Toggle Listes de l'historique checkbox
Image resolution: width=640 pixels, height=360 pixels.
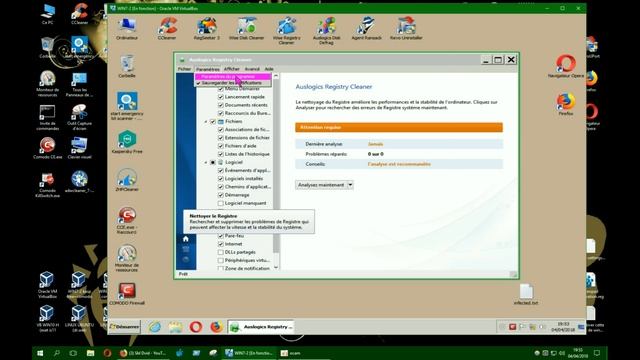(x=221, y=154)
